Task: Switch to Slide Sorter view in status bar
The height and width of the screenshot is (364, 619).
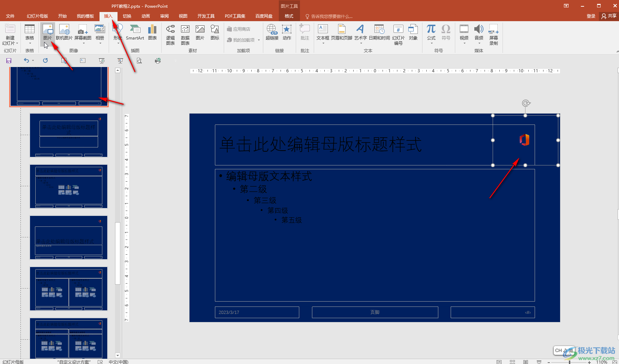Action: click(512, 362)
